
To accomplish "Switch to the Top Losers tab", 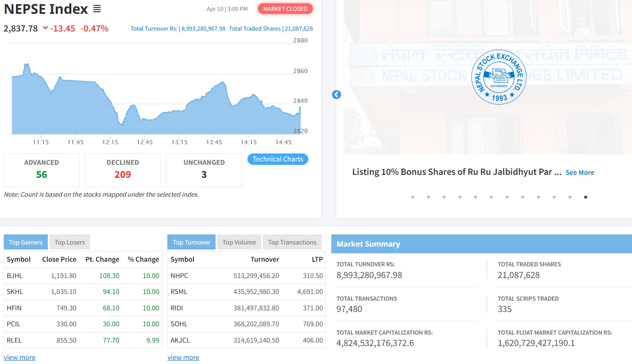I will (x=70, y=242).
